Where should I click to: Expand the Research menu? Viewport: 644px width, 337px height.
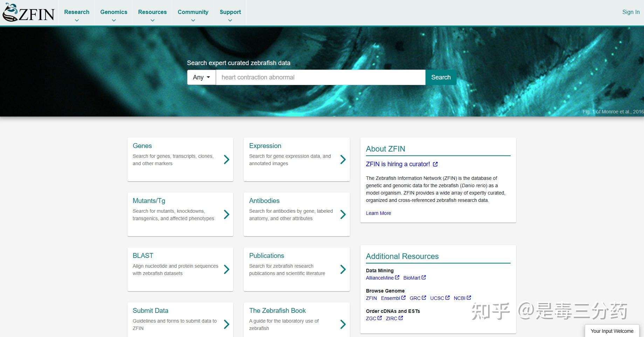(x=77, y=15)
